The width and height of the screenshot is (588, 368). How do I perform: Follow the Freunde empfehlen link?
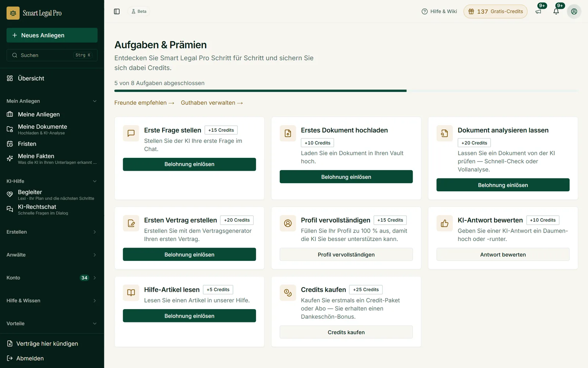click(x=144, y=103)
